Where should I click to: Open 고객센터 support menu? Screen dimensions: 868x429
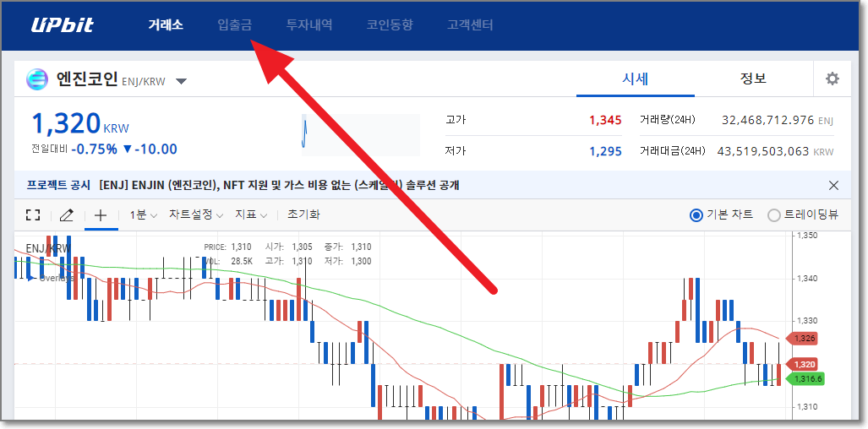pos(470,24)
